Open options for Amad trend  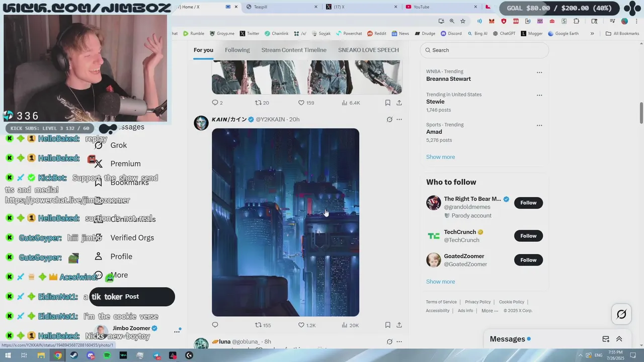click(539, 126)
